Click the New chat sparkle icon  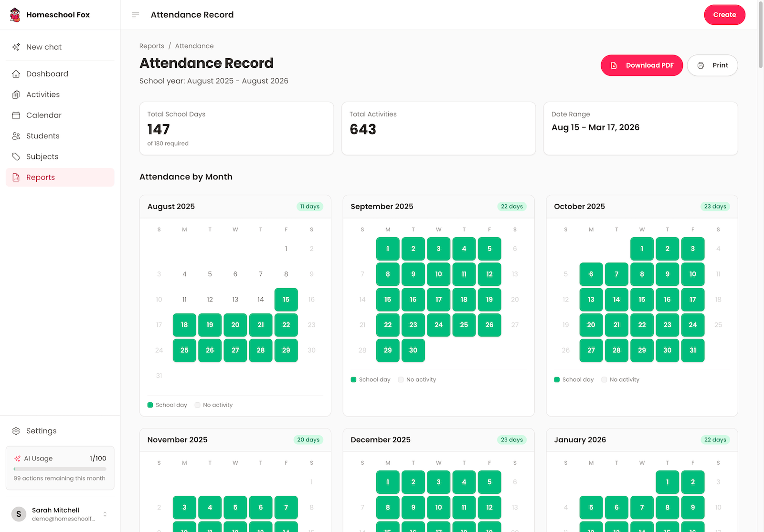tap(16, 47)
